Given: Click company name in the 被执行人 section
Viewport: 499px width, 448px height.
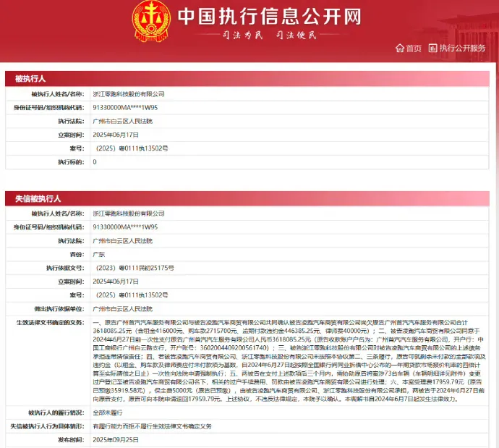Looking at the screenshot, I should [129, 94].
